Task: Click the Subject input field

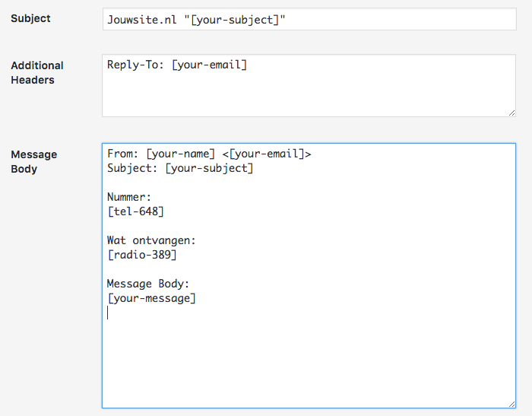Action: (309, 19)
